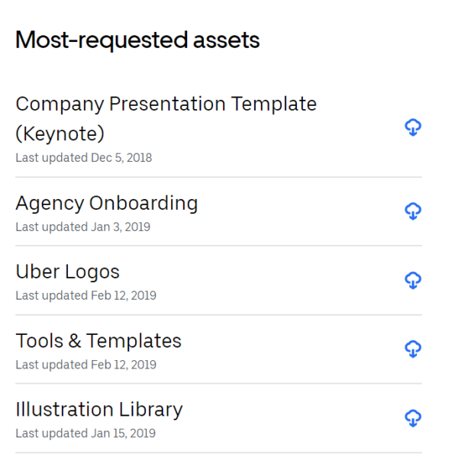Select the Uber Logos title
Viewport: 458px width, 476px height.
[67, 272]
